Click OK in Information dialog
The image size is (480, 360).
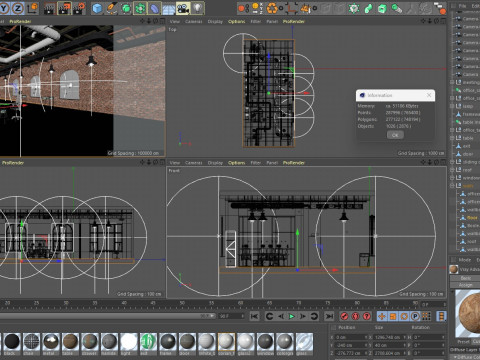click(395, 135)
